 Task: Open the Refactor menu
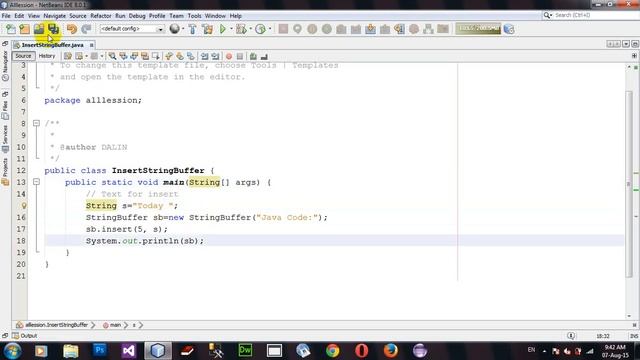click(100, 16)
